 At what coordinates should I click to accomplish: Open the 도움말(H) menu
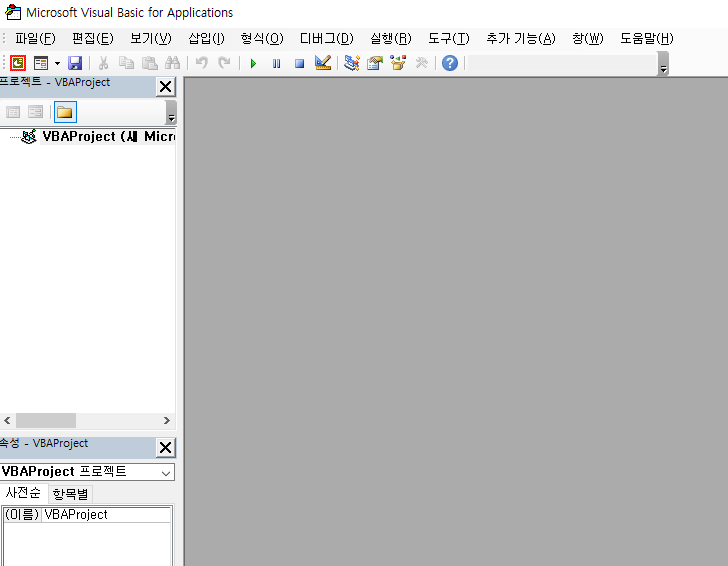coord(646,39)
